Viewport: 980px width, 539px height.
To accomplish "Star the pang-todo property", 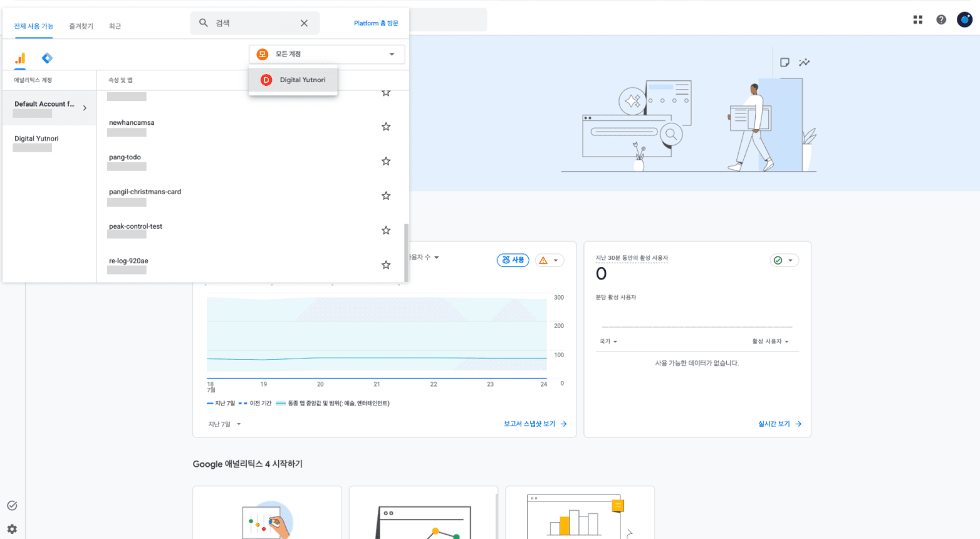I will (x=386, y=161).
